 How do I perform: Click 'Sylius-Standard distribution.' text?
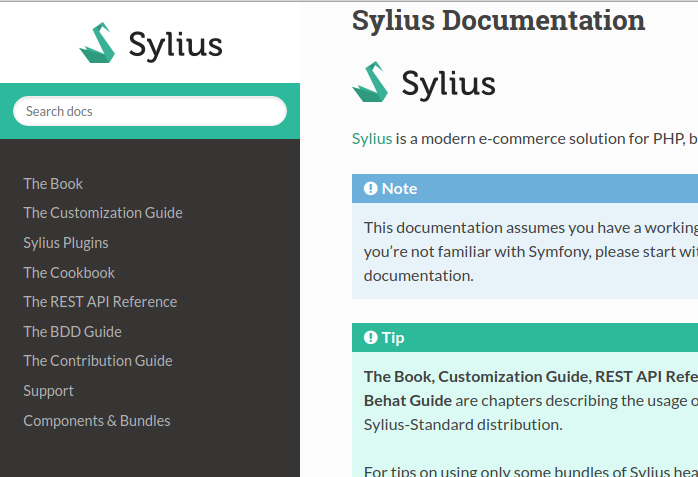pyautogui.click(x=463, y=425)
